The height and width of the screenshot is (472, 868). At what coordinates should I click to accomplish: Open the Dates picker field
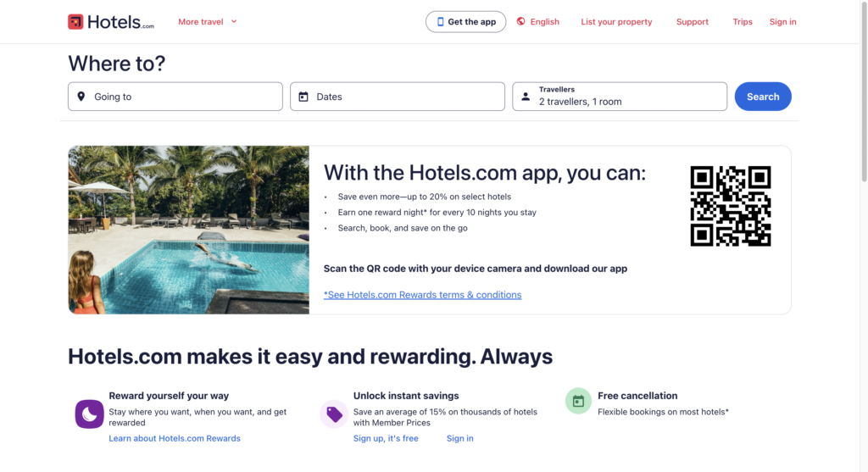pyautogui.click(x=398, y=97)
